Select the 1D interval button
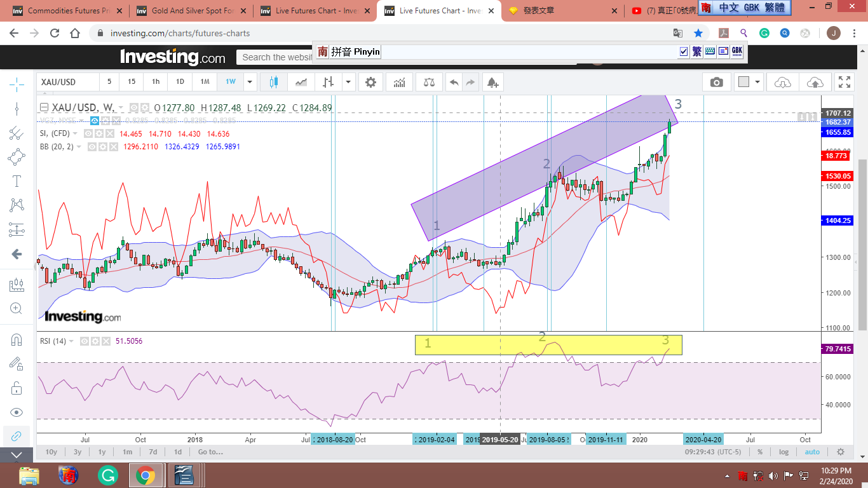The image size is (868, 488). click(180, 82)
